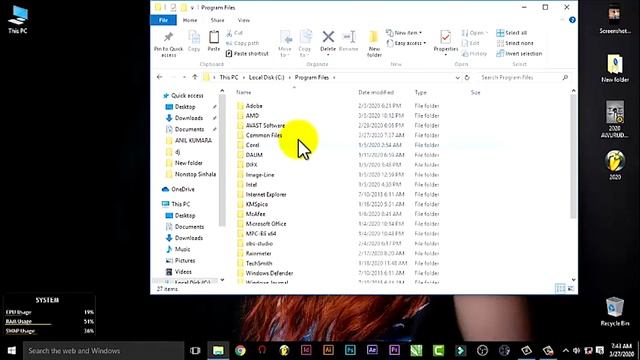Select the Adobe folder
This screenshot has height=360, width=640.
tap(254, 106)
